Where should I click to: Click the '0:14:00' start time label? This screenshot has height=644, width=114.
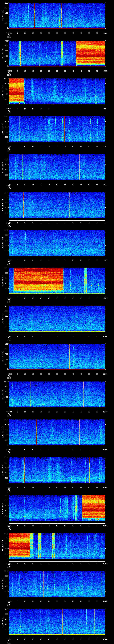pyautogui.click(x=9, y=525)
